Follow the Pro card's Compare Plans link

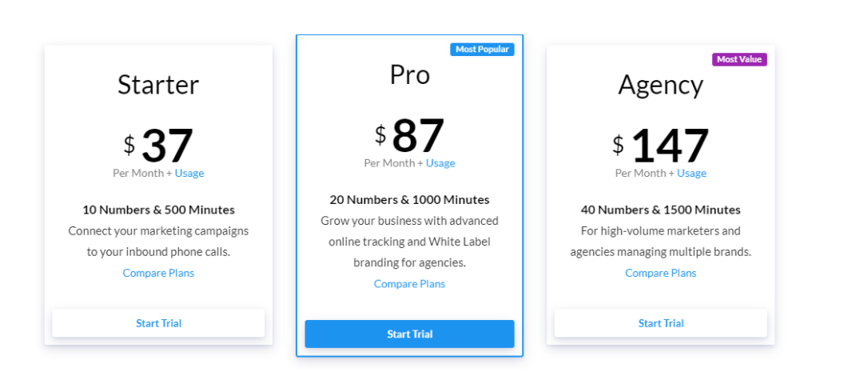(409, 283)
